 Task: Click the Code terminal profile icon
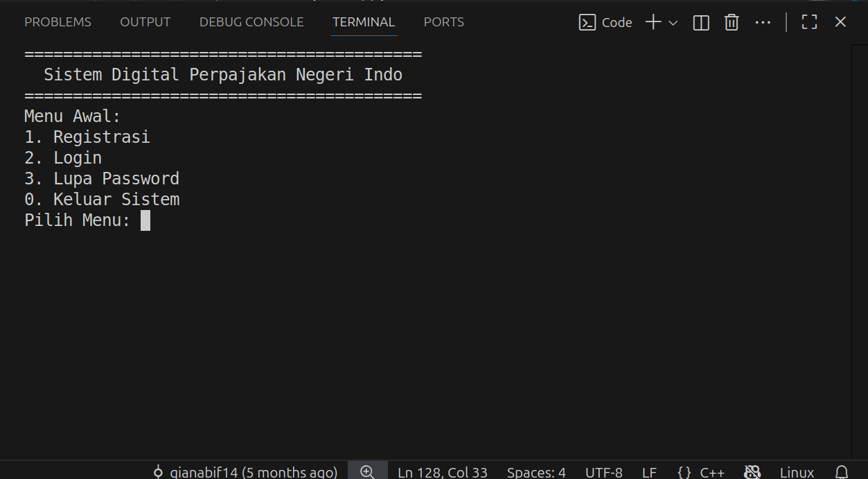tap(587, 23)
